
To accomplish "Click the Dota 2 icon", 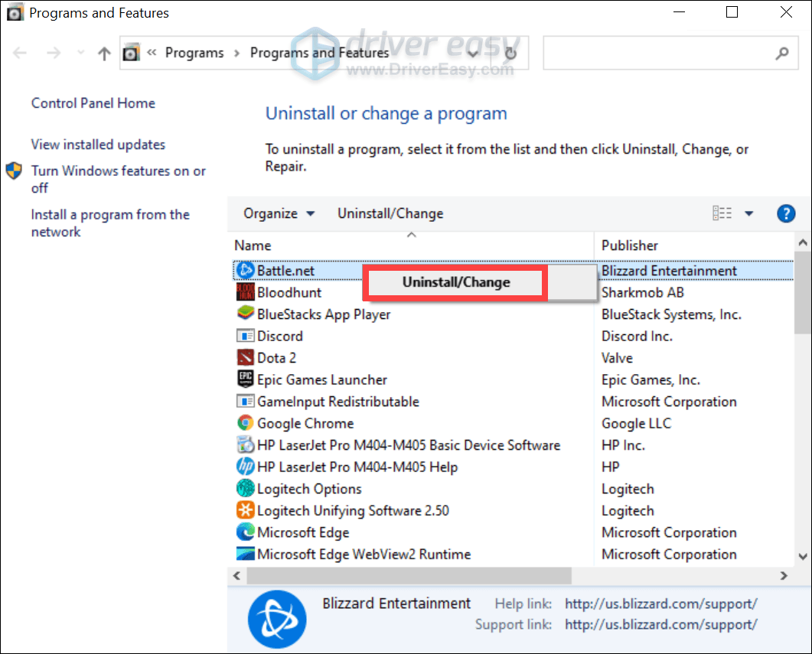I will 245,358.
